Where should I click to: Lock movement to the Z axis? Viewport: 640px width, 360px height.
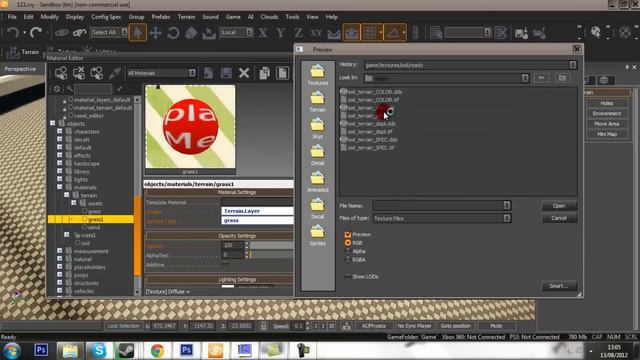tap(298, 33)
